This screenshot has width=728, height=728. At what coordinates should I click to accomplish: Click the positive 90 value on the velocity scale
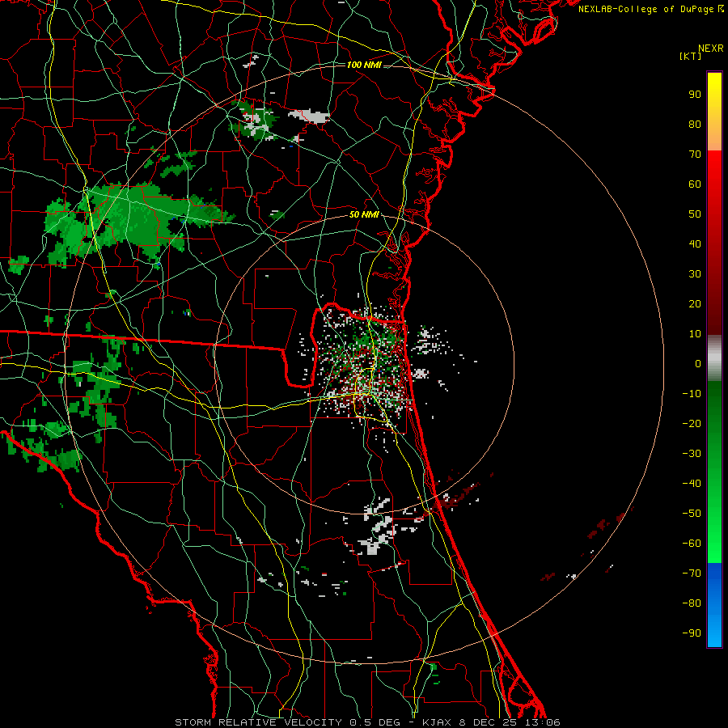click(x=695, y=95)
